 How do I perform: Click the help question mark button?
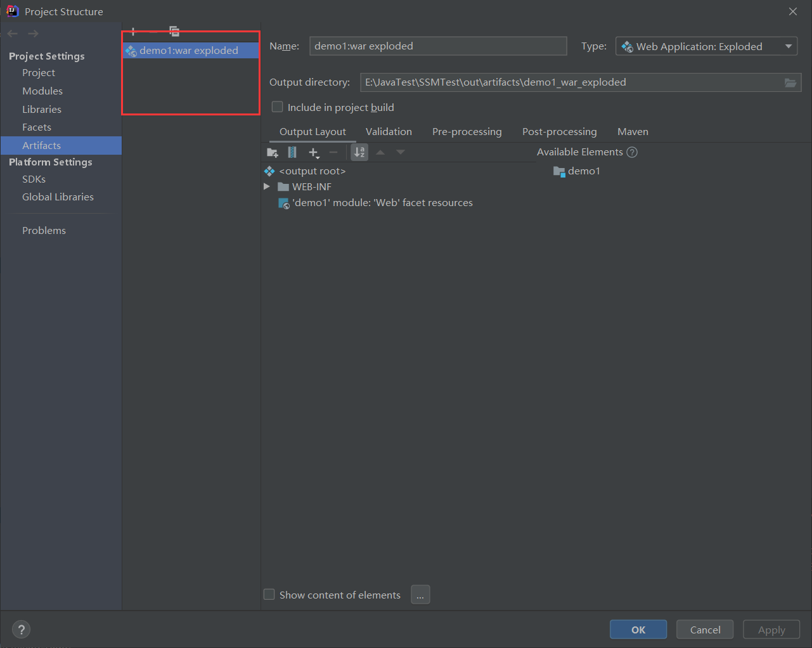[x=22, y=630]
